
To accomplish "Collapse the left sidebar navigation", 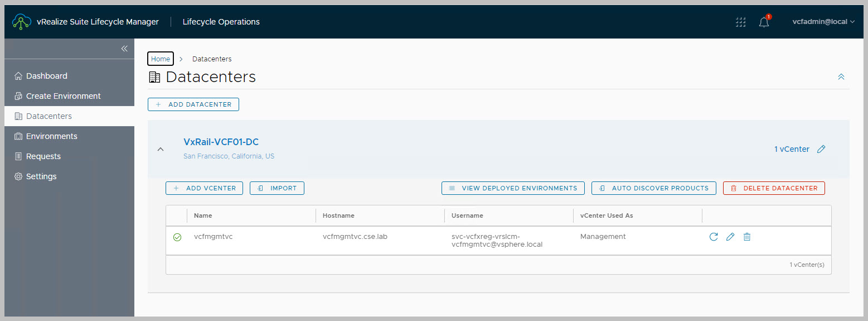I will (x=124, y=49).
